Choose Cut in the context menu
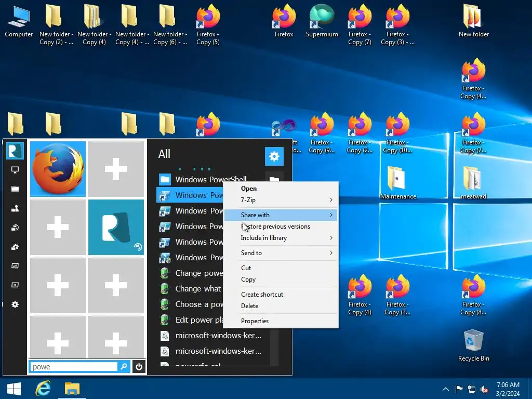 pos(281,268)
